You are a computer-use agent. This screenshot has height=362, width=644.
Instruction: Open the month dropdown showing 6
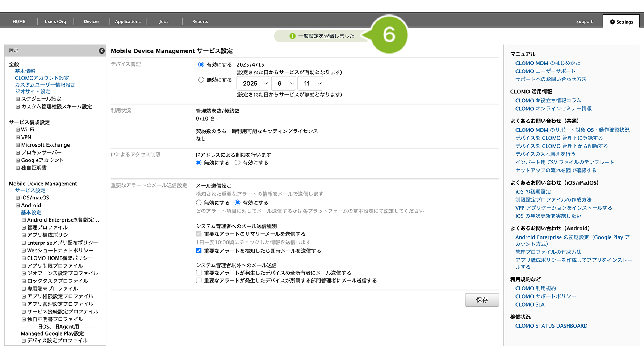click(x=284, y=84)
